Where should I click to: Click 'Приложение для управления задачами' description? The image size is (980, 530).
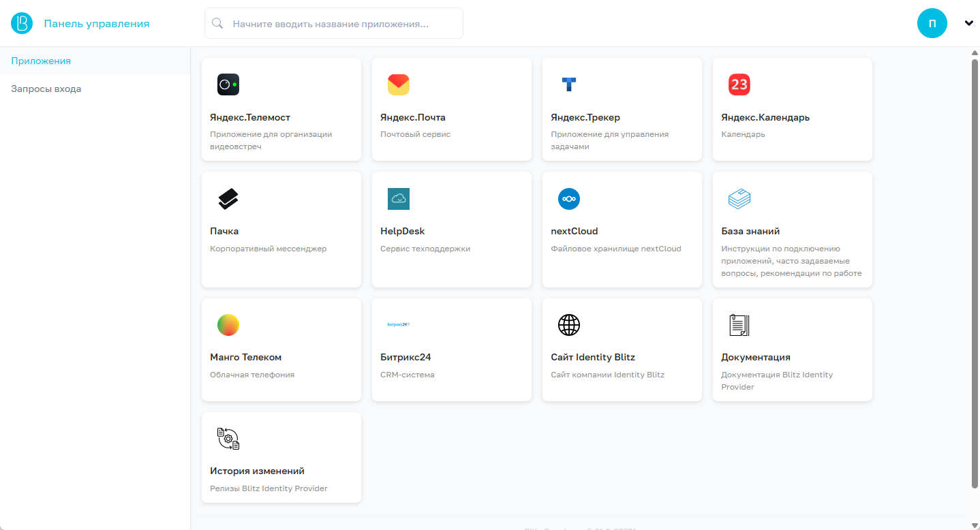(x=610, y=141)
